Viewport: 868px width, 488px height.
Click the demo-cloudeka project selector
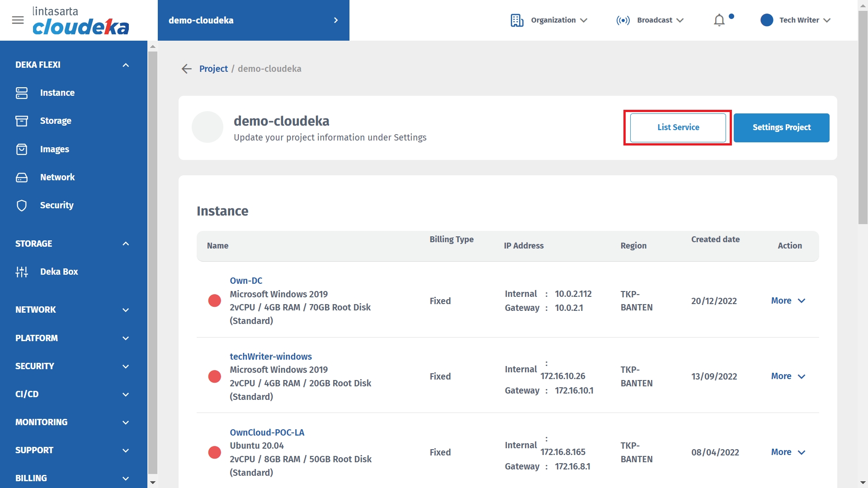253,20
